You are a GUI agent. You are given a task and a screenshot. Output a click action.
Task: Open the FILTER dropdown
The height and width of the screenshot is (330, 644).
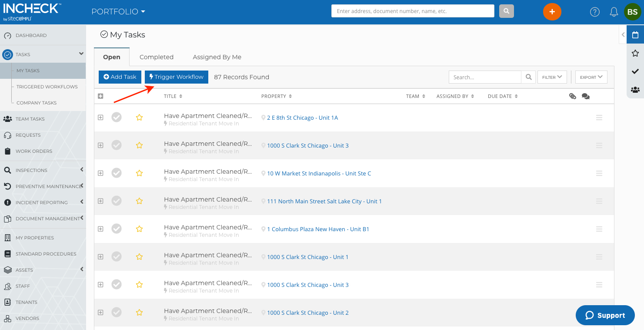point(552,77)
